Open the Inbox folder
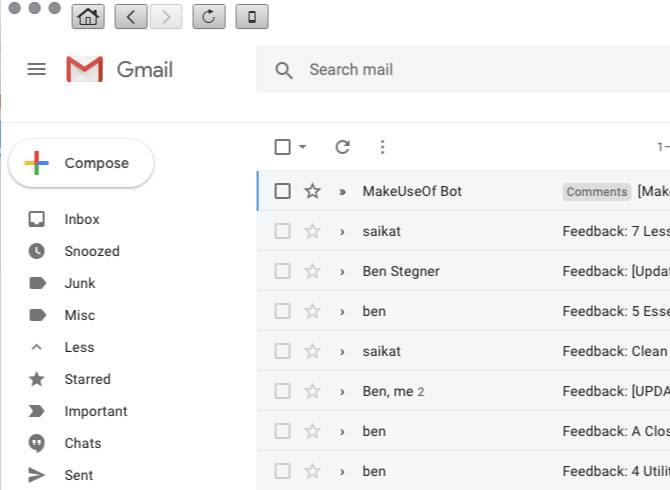Screen dimensions: 670x490 tap(82, 219)
